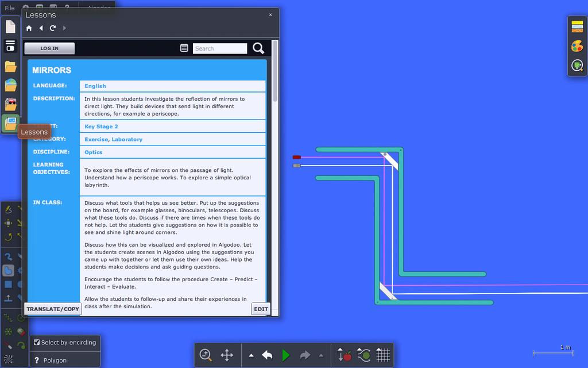Screen dimensions: 588x368
Task: Select the active Polygon tool
Action: [x=8, y=270]
